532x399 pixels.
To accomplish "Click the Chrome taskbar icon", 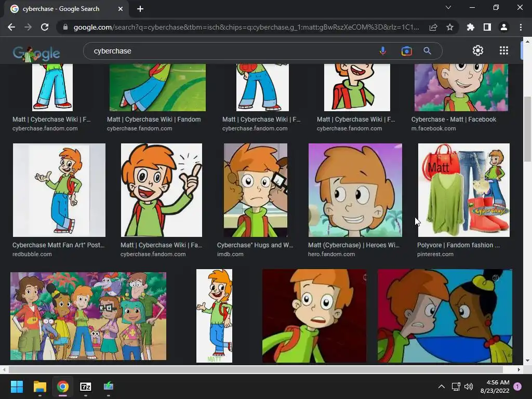I will pyautogui.click(x=63, y=387).
